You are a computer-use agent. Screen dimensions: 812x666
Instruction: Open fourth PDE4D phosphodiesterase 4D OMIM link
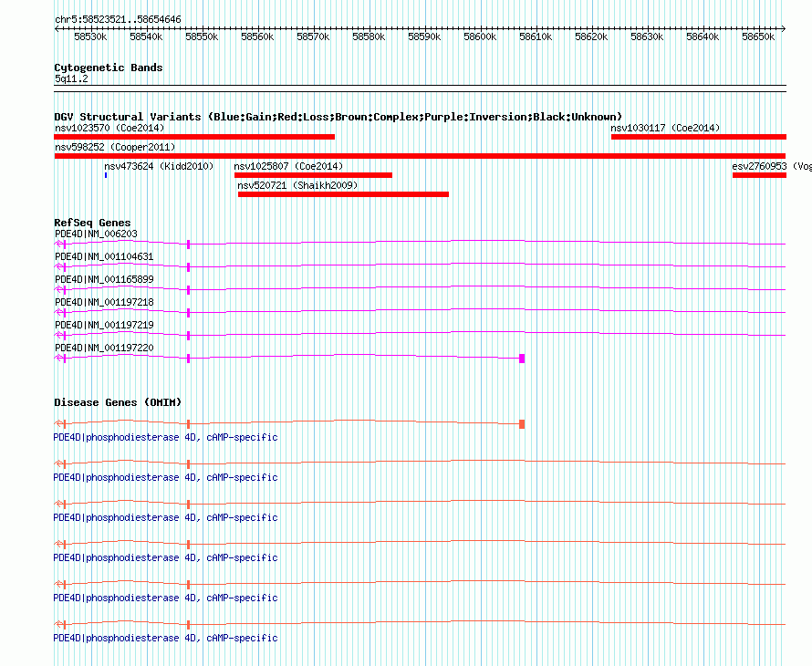click(166, 557)
